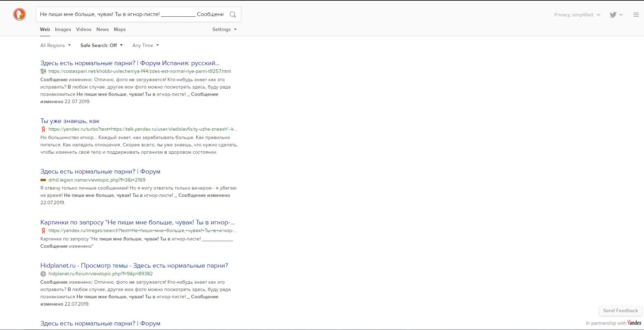Click the costaspain.net result favicon
Screen dimensions: 644x330
[x=43, y=71]
